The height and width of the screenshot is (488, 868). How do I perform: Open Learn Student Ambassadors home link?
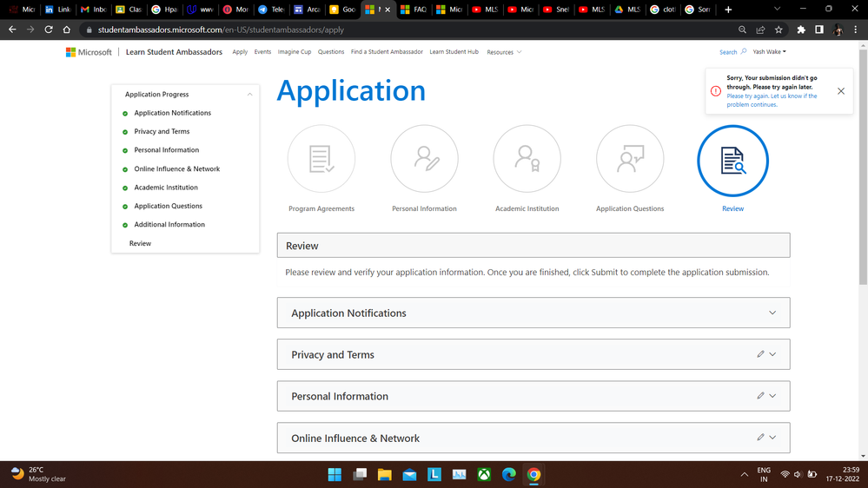(x=174, y=52)
